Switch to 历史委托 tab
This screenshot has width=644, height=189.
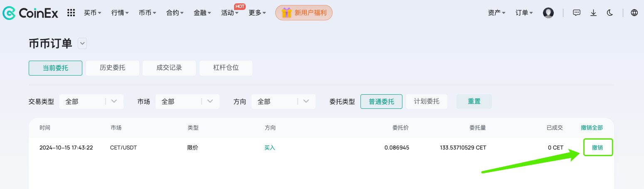(113, 68)
